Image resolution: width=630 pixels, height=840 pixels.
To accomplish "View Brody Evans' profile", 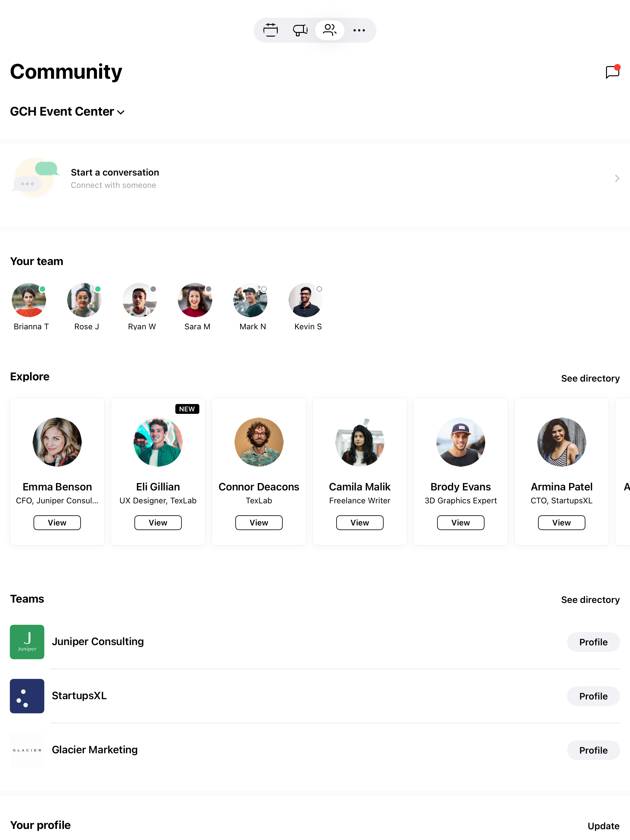I will pyautogui.click(x=461, y=522).
